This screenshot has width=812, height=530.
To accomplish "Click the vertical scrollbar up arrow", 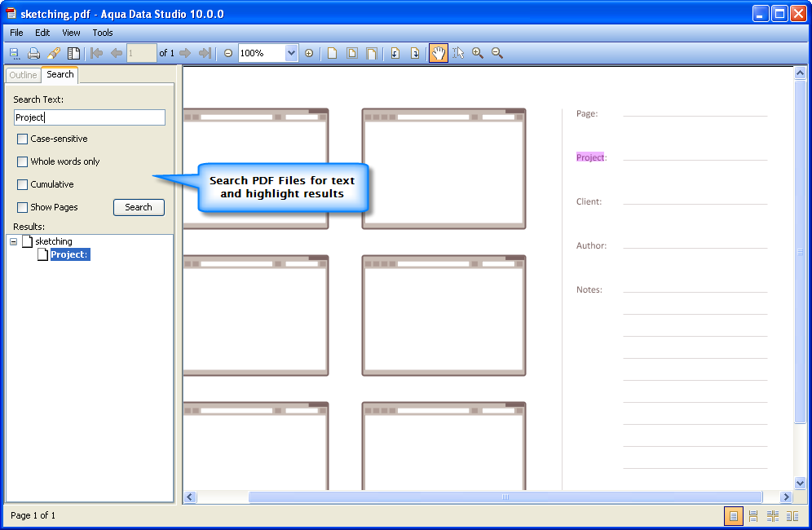I will coord(800,73).
